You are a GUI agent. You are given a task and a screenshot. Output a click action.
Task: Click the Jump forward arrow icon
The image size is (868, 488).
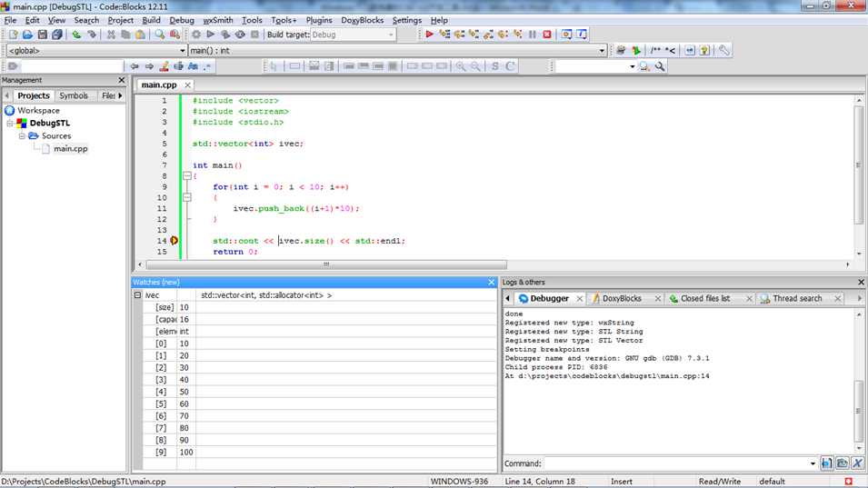coord(149,66)
